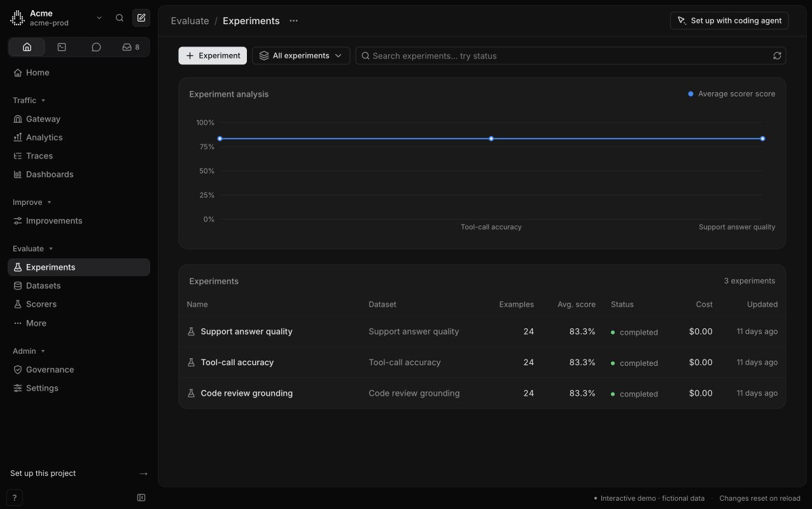This screenshot has height=509, width=812.
Task: Open Governance in the sidebar
Action: (x=79, y=370)
